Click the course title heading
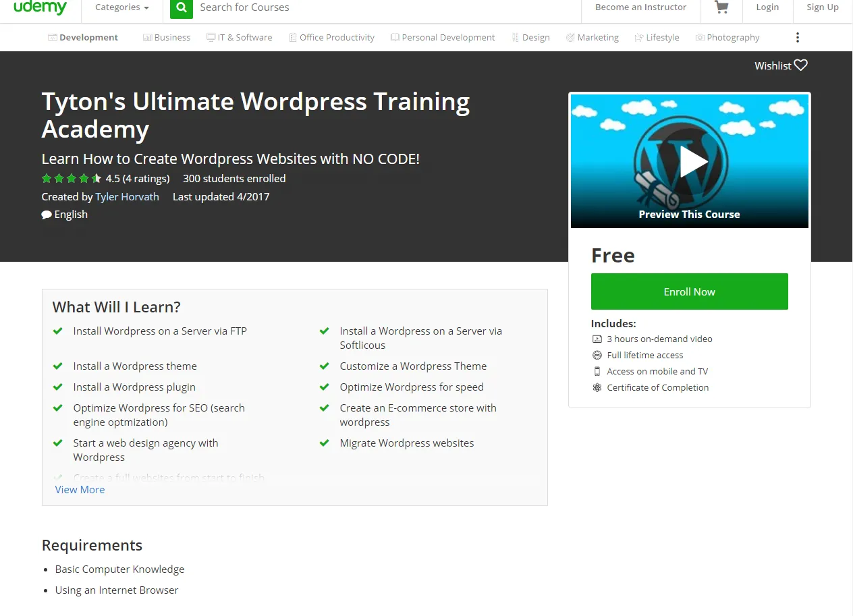The height and width of the screenshot is (616, 853). [256, 115]
